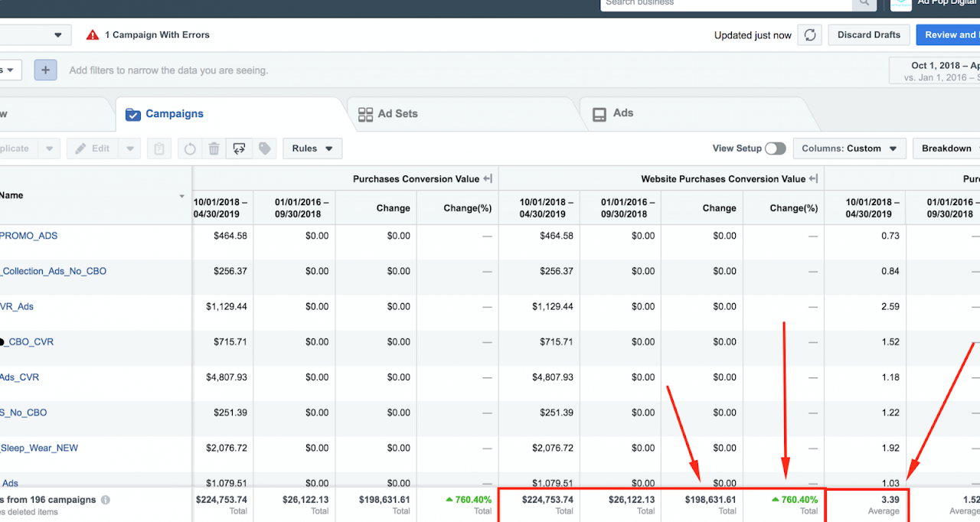Click the revert circular arrow icon

pyautogui.click(x=190, y=148)
